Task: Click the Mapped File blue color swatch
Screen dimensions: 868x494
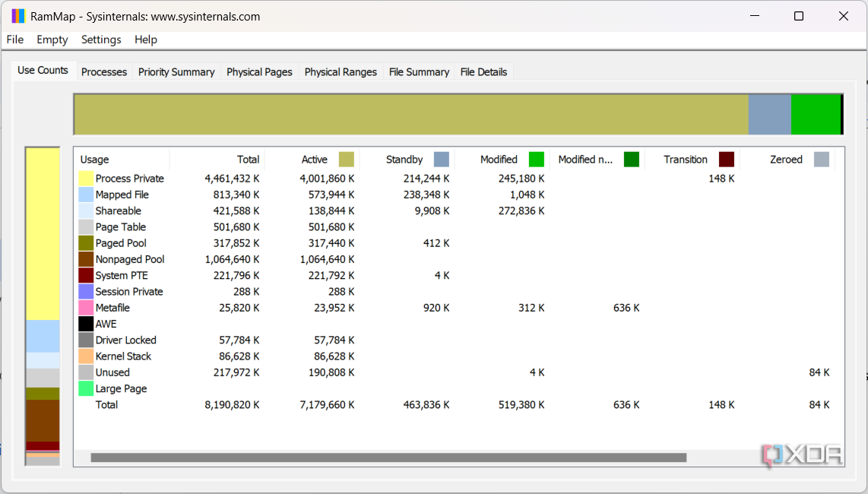Action: coord(86,195)
